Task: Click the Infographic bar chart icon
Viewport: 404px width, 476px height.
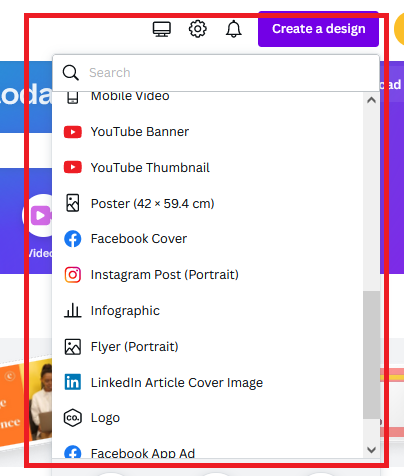Action: click(73, 310)
